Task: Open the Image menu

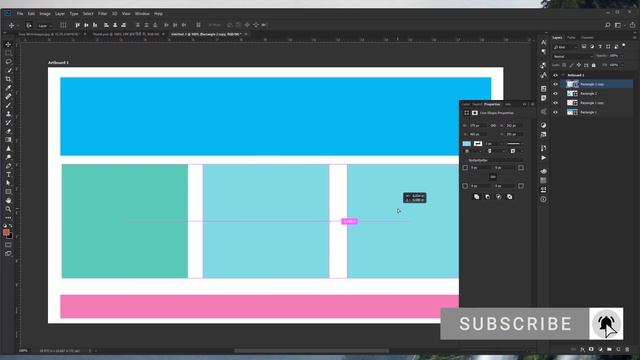Action: click(45, 14)
